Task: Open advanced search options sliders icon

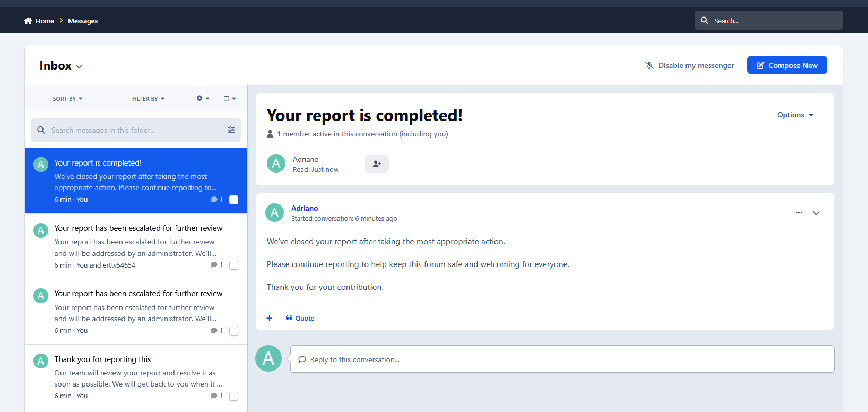Action: coord(231,130)
